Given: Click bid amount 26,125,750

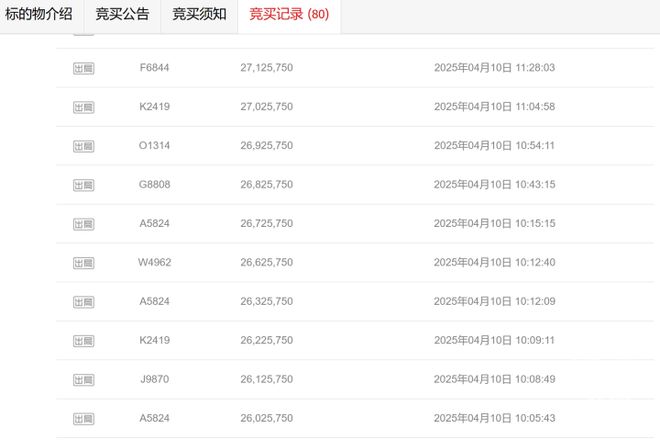Looking at the screenshot, I should (x=267, y=379).
